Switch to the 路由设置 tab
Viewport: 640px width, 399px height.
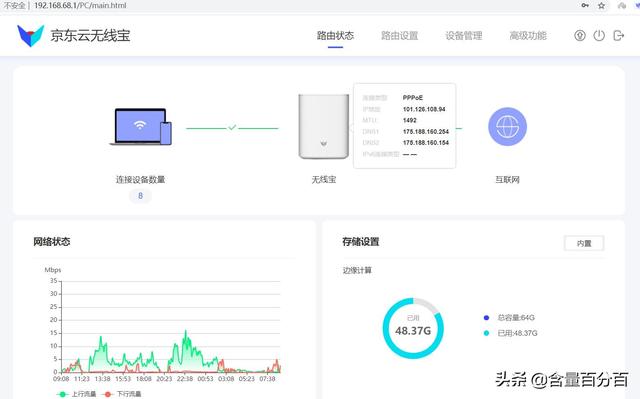400,36
